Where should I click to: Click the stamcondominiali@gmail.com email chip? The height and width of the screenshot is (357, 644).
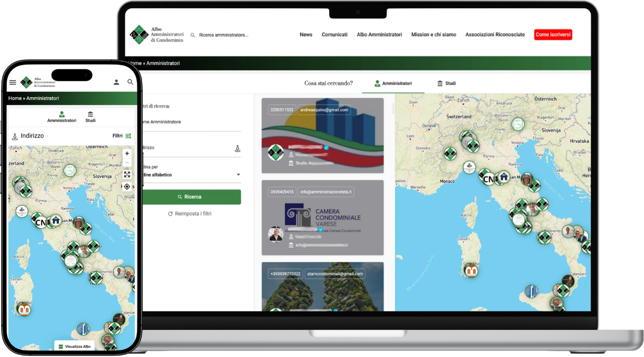pyautogui.click(x=334, y=274)
